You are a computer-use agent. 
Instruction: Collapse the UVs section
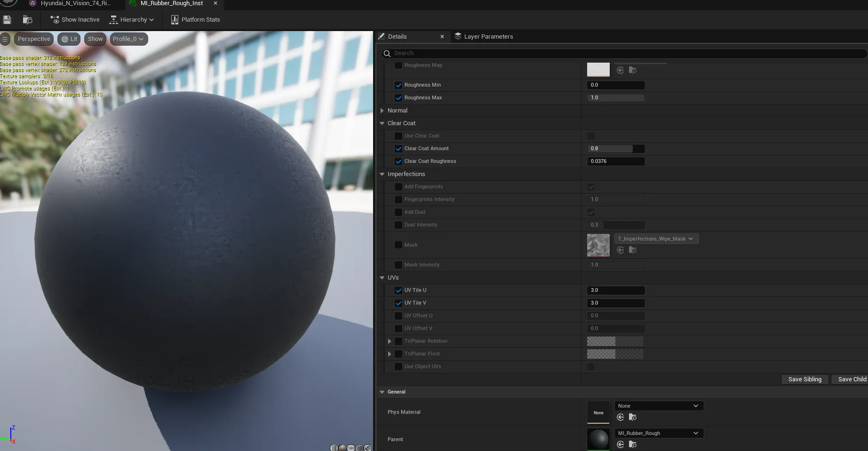[x=382, y=278]
